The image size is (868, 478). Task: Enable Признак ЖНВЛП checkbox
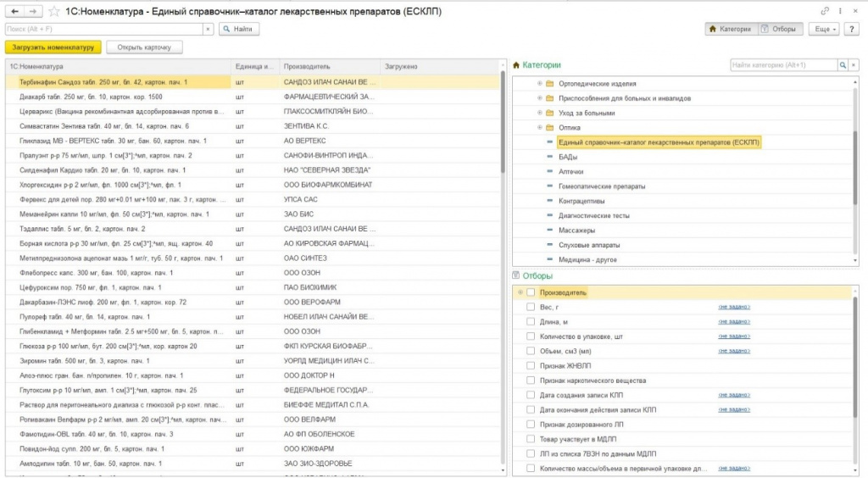coord(531,365)
